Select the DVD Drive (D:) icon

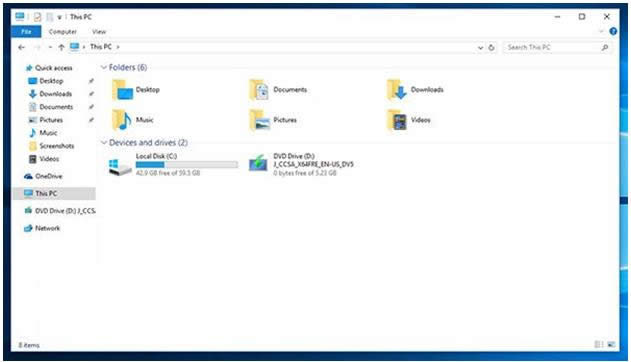(x=258, y=164)
